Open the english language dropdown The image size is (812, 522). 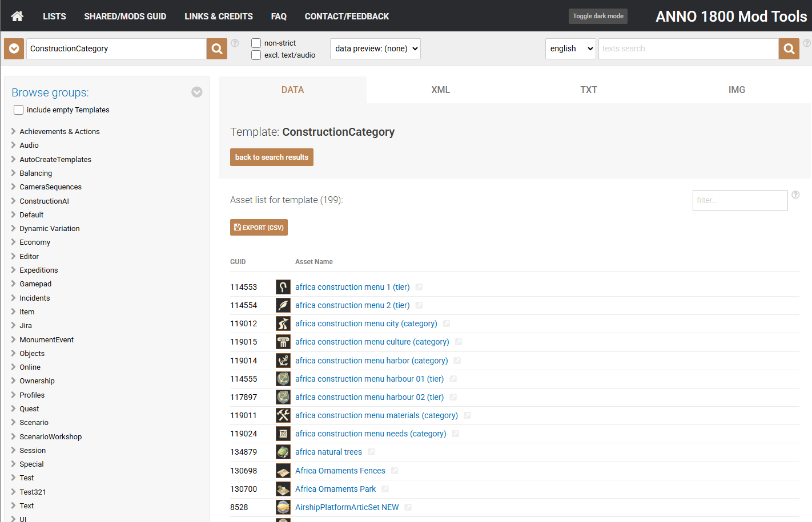coord(570,49)
